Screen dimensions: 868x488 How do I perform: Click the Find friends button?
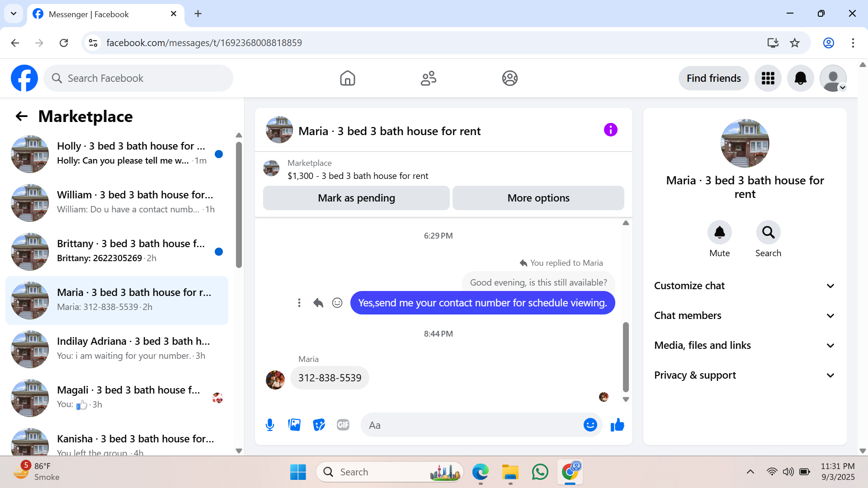pyautogui.click(x=713, y=78)
